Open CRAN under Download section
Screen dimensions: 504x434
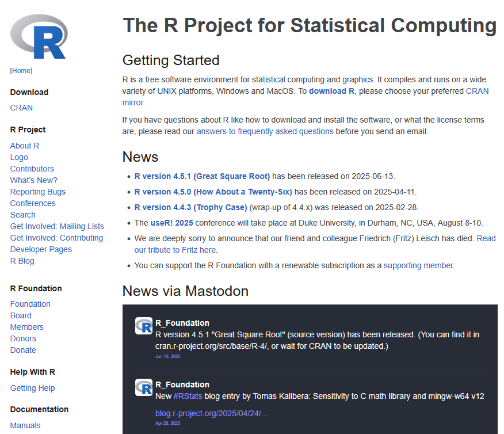coord(21,108)
